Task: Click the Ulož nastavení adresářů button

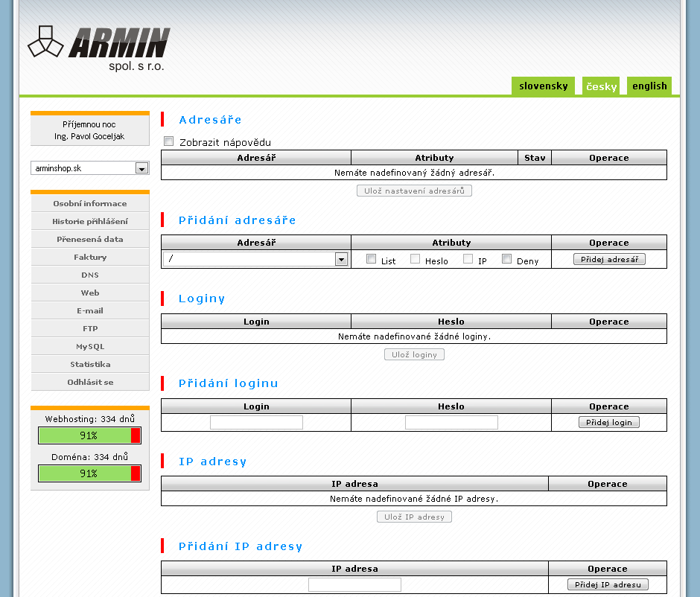Action: tap(414, 191)
